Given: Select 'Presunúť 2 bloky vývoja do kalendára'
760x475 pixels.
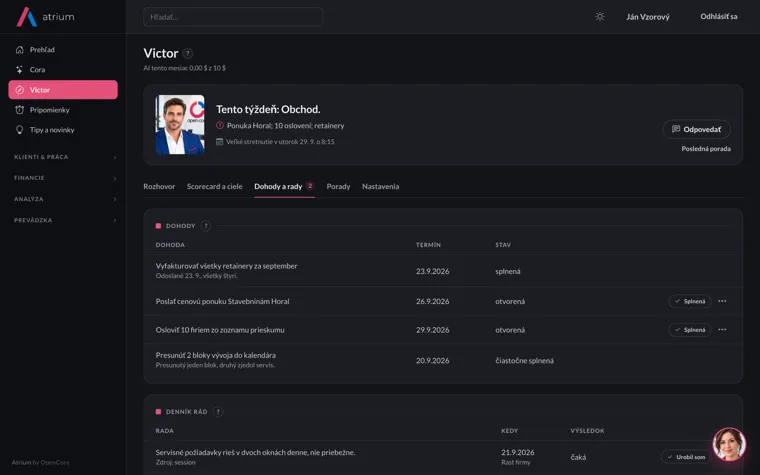Looking at the screenshot, I should tap(216, 355).
